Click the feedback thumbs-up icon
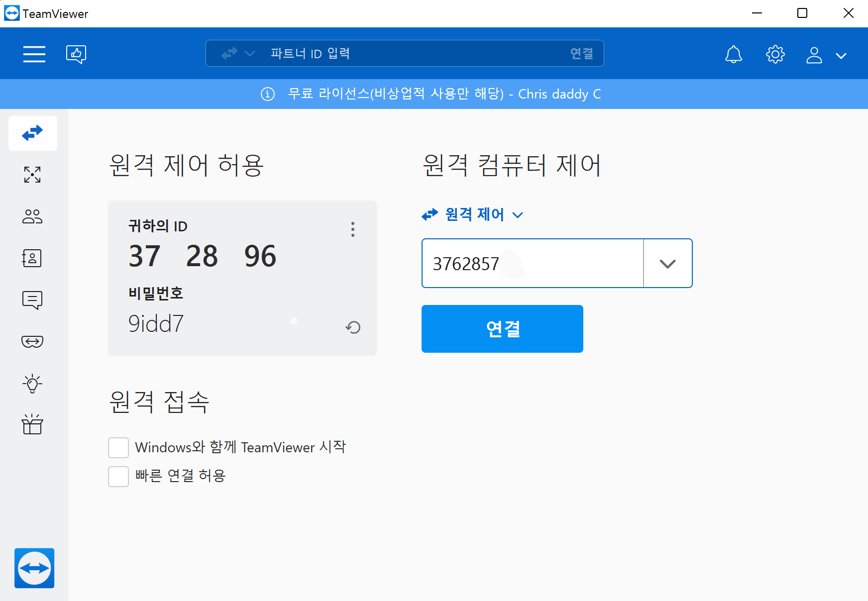 [x=76, y=54]
